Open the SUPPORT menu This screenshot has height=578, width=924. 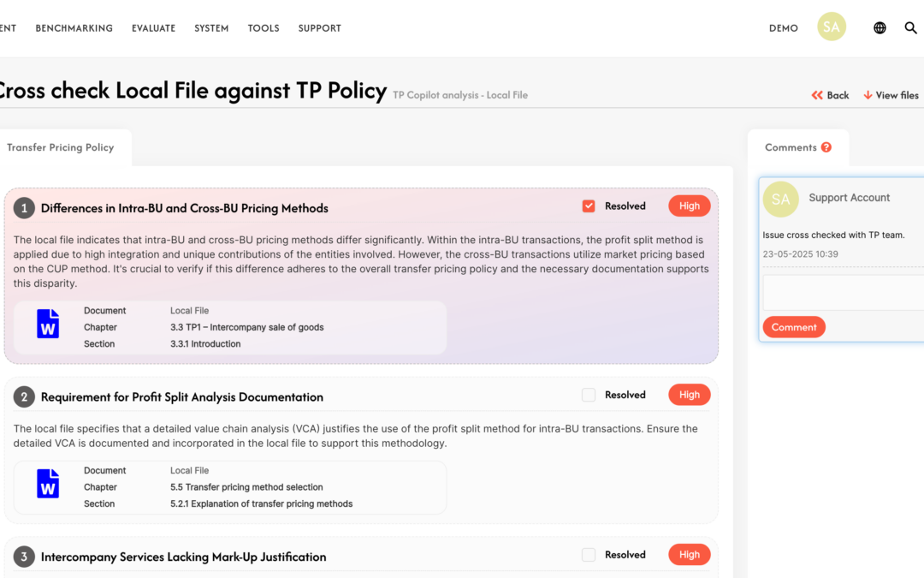(319, 28)
